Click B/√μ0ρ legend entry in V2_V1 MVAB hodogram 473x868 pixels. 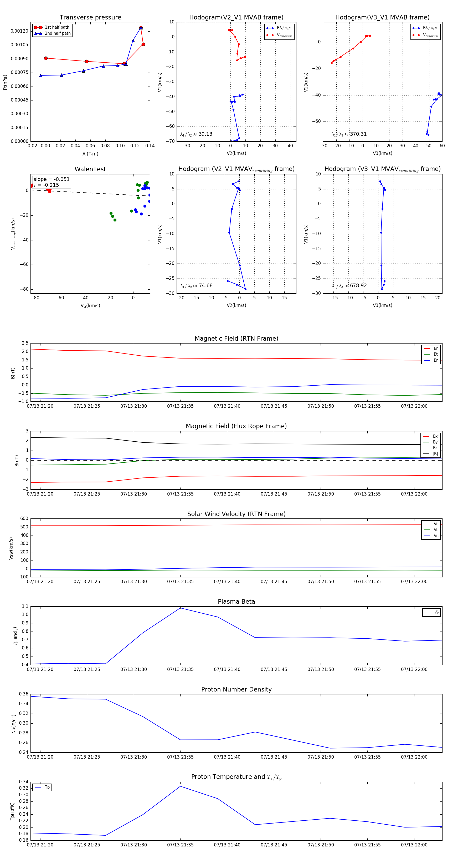click(x=279, y=28)
